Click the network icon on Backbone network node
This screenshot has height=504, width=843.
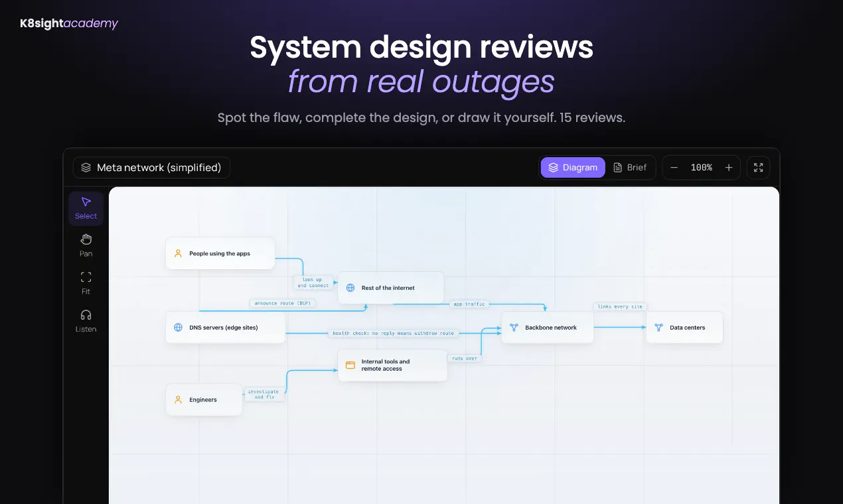pos(514,328)
